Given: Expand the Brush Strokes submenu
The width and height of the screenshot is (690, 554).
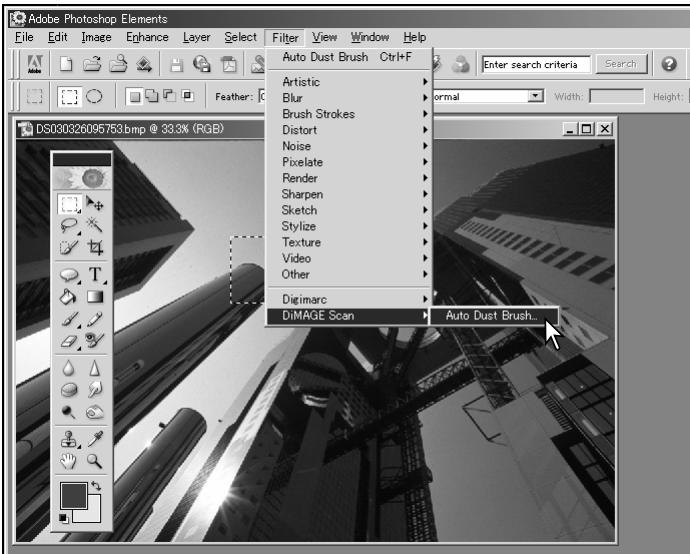Looking at the screenshot, I should point(349,114).
